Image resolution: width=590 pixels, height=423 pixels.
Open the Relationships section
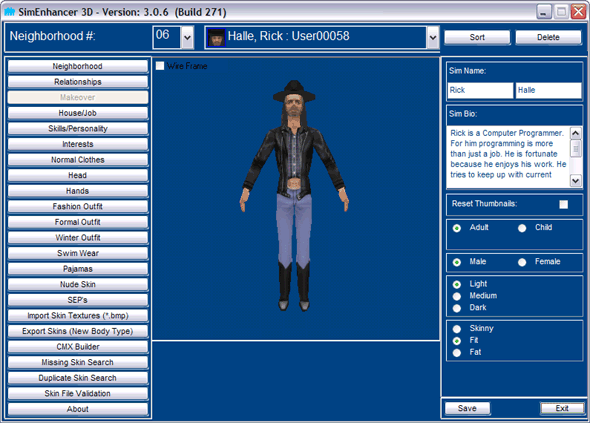78,82
